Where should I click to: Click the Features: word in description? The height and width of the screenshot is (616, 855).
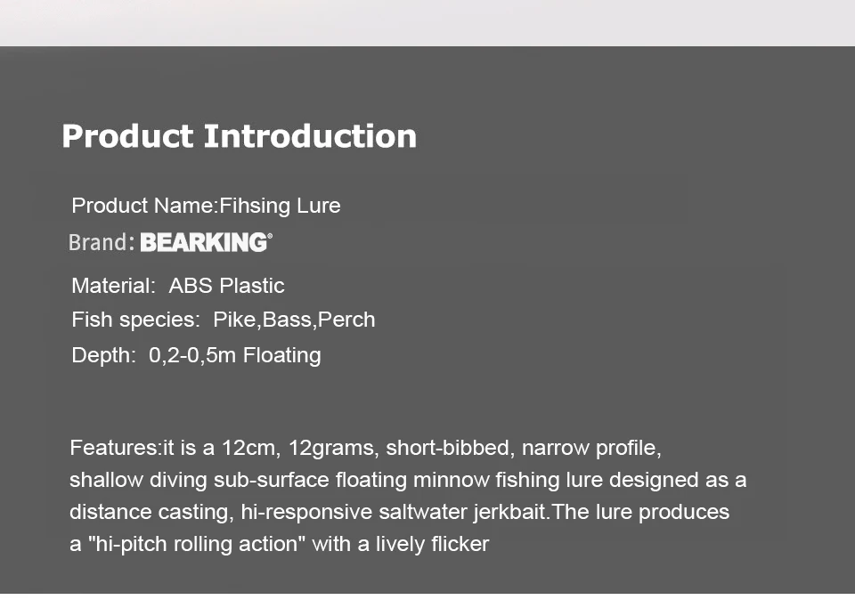tap(116, 448)
